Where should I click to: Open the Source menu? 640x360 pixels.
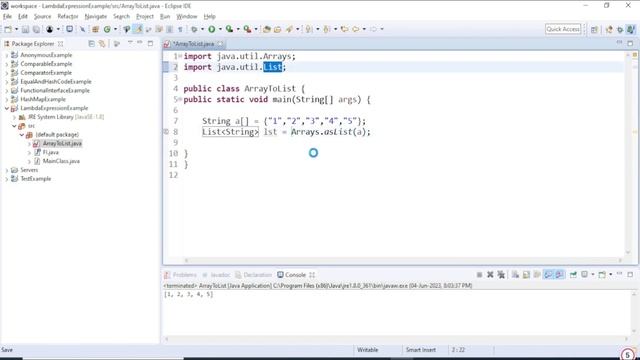coord(42,16)
